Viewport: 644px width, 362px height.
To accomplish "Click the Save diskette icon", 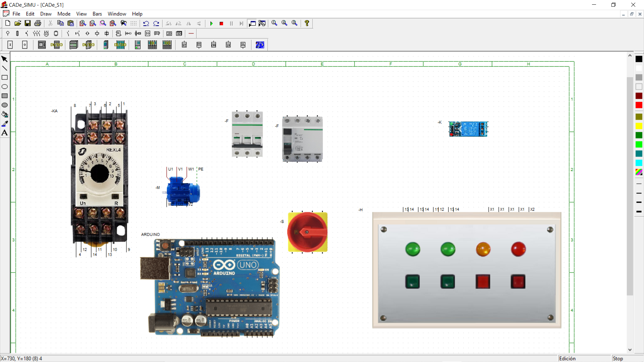I will click(x=28, y=23).
